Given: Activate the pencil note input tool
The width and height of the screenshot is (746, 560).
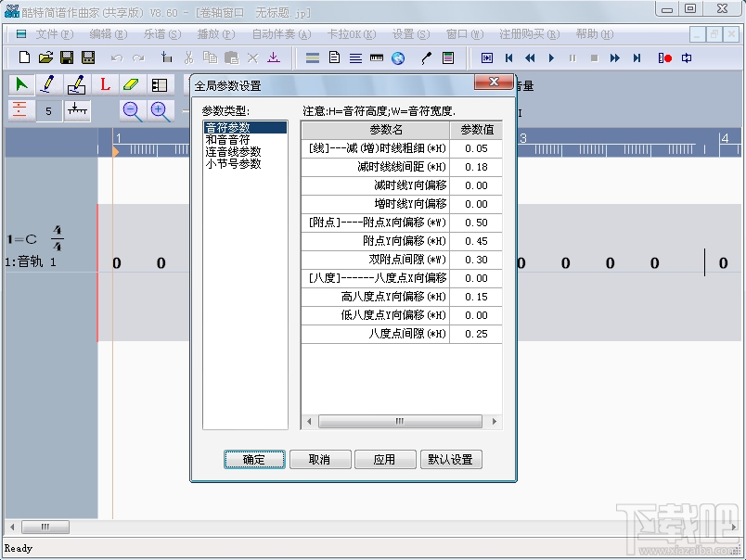Looking at the screenshot, I should point(45,83).
